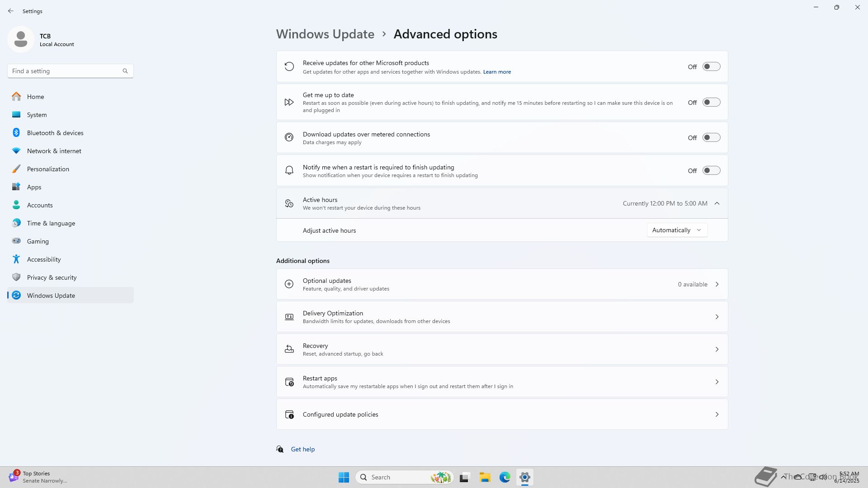Viewport: 868px width, 488px height.
Task: Enable restart required notification toggle
Action: (711, 171)
